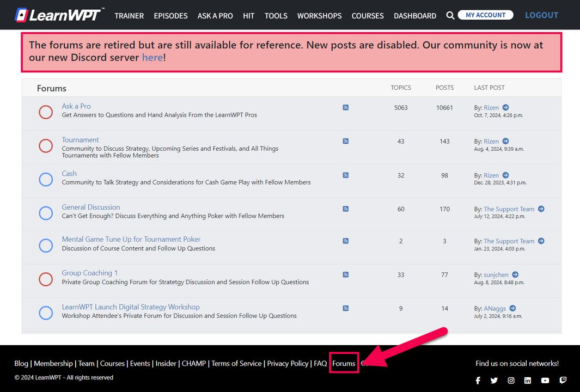Open the YouTube social icon
Image resolution: width=580 pixels, height=392 pixels.
(x=545, y=381)
